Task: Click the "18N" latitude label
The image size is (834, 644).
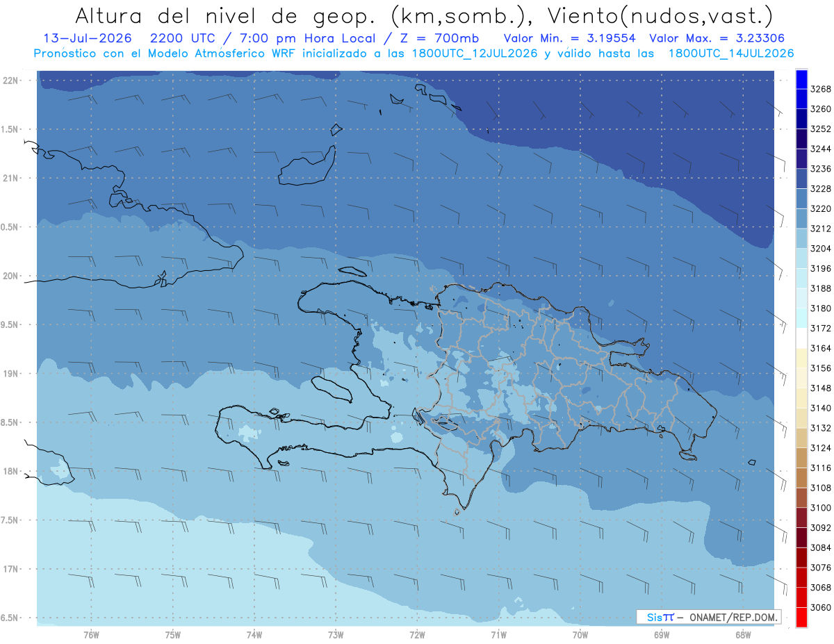Action: point(10,471)
